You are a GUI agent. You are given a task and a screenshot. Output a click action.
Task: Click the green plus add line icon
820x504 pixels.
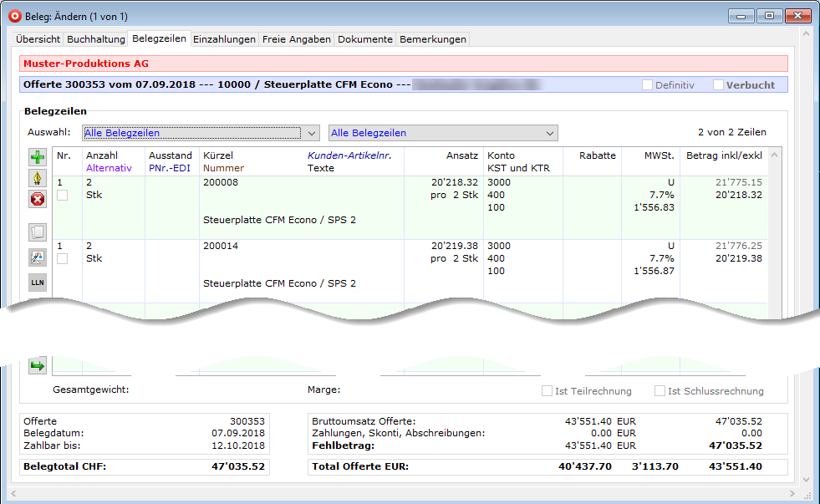pyautogui.click(x=38, y=157)
